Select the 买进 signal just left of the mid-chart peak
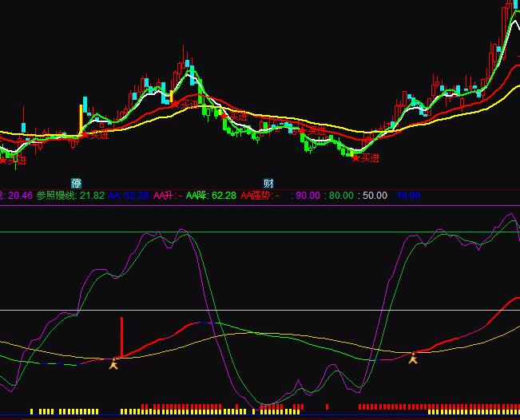 [x=184, y=102]
